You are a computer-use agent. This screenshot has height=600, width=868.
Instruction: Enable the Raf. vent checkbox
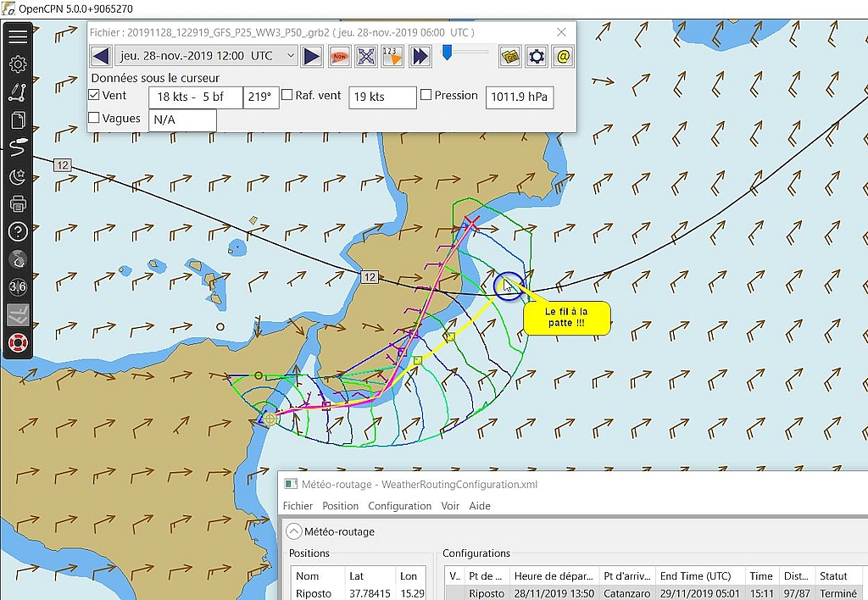pyautogui.click(x=287, y=96)
